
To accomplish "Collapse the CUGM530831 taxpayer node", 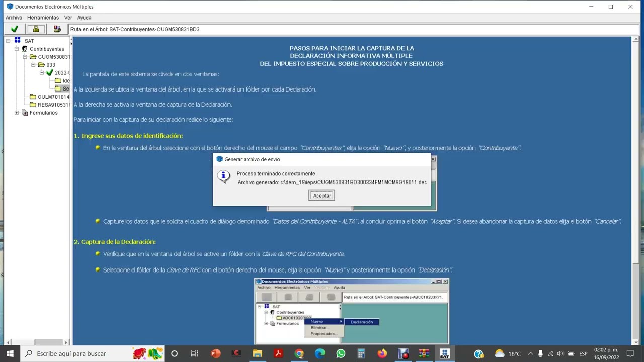I will coord(25,57).
